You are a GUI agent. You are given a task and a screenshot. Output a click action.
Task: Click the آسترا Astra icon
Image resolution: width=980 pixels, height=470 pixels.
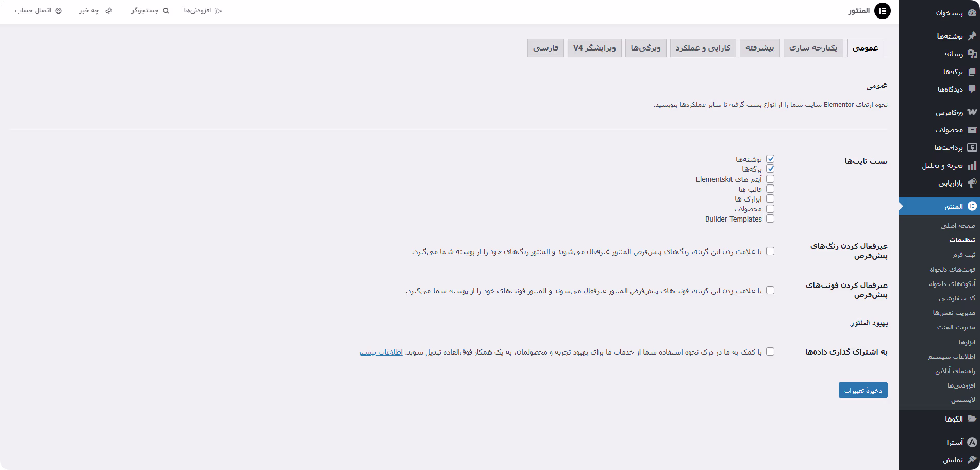tap(972, 442)
